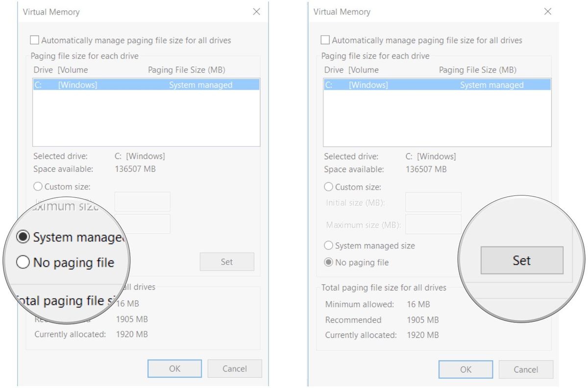
Task: Cancel the right Virtual Memory dialog
Action: [526, 369]
